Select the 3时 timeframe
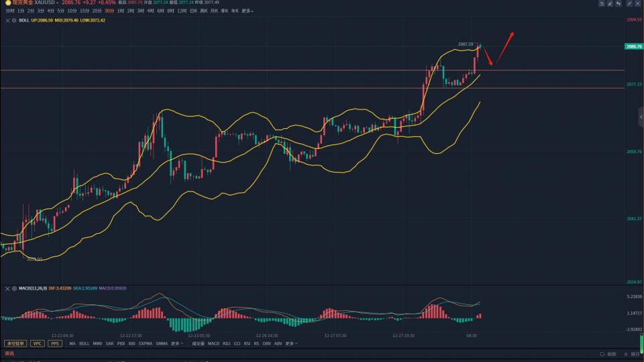Screen dimensions: 644x362 (x=140, y=11)
